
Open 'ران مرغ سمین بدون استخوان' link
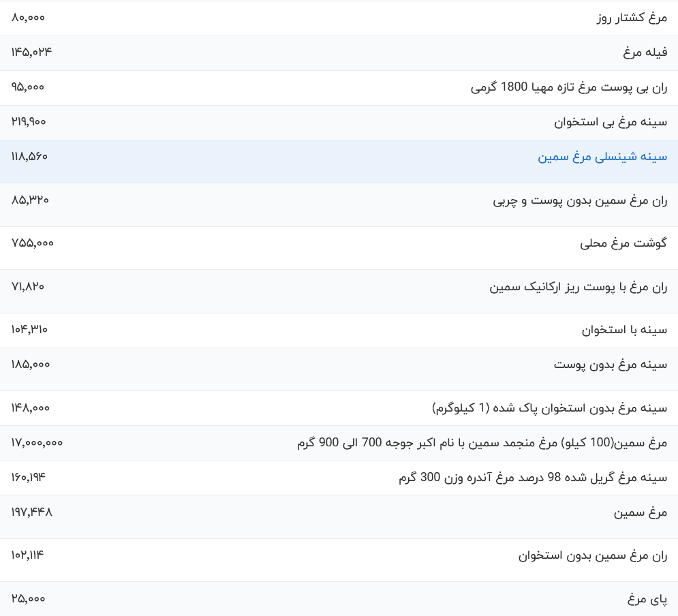593,555
